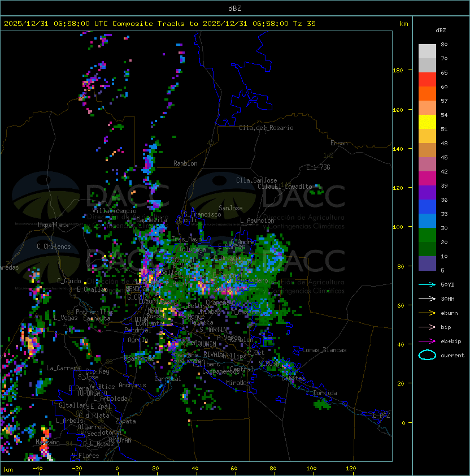The image size is (470, 476).
Task: Click the 'V_Flores' place label
Action: [85, 456]
